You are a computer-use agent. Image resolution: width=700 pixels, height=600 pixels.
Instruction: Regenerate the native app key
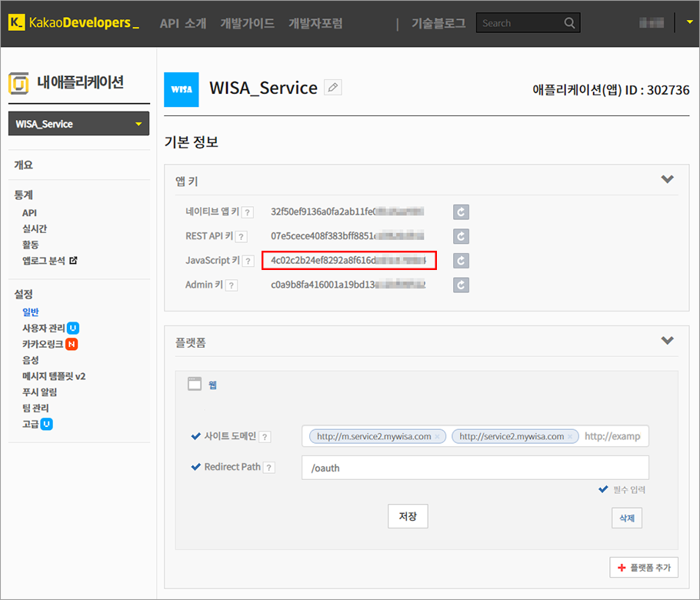click(462, 212)
